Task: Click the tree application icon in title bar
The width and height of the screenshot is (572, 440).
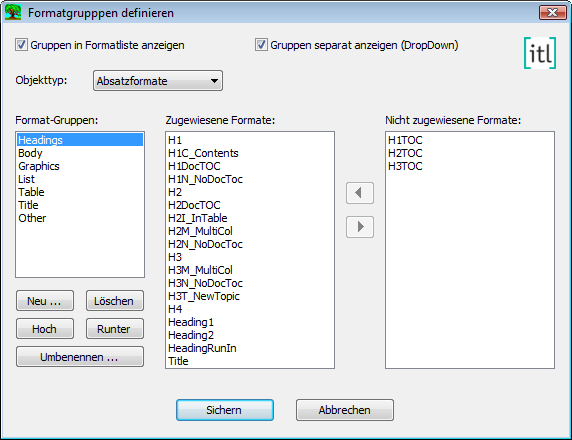Action: [x=12, y=12]
